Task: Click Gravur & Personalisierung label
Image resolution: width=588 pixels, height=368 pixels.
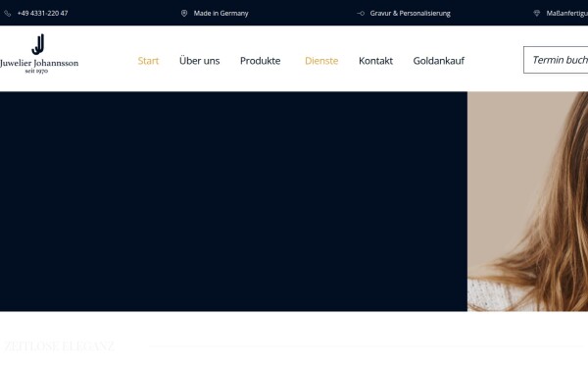Action: pyautogui.click(x=411, y=13)
